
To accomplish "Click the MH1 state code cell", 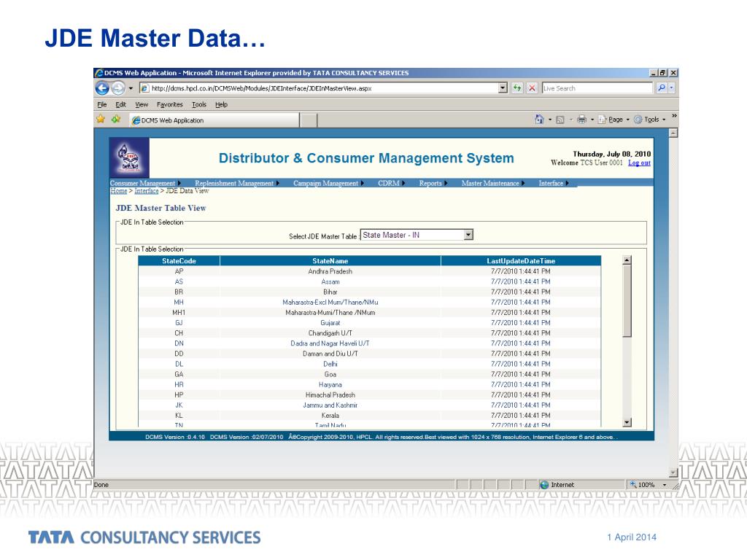I will pyautogui.click(x=179, y=313).
